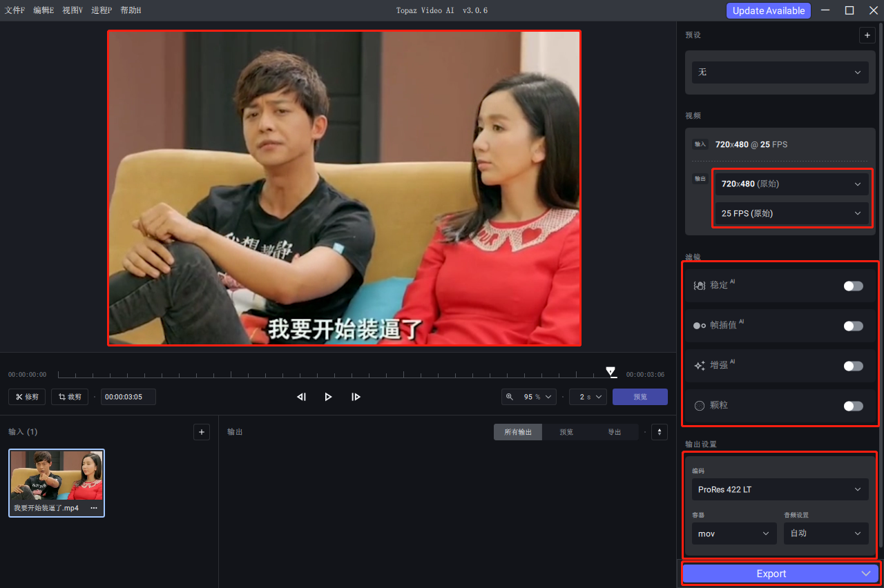Click the video preview frame
The height and width of the screenshot is (588, 884).
[x=344, y=188]
